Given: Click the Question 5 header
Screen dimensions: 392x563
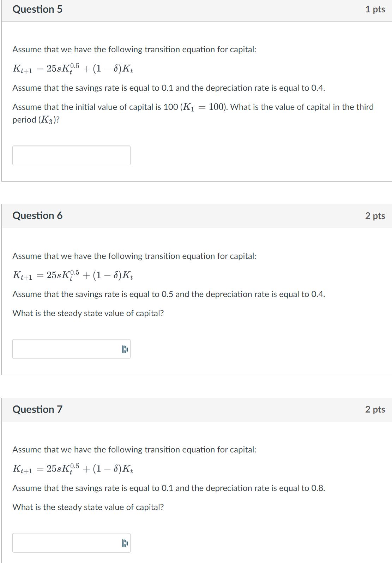Looking at the screenshot, I should 37,10.
